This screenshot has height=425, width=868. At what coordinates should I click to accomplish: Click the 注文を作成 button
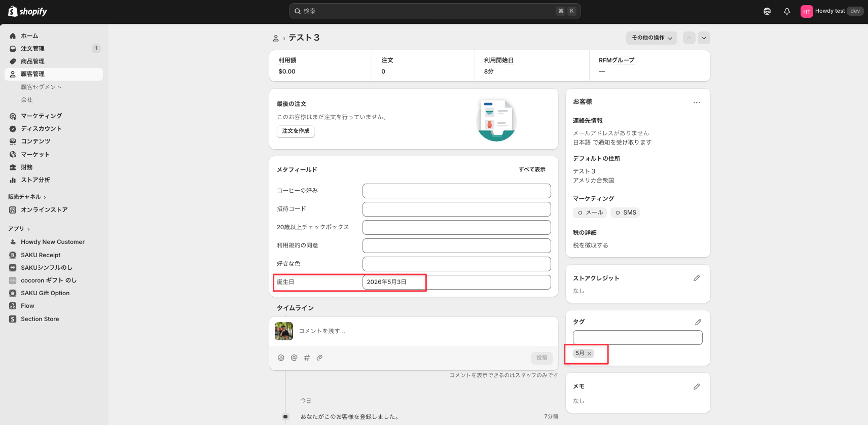pyautogui.click(x=296, y=131)
